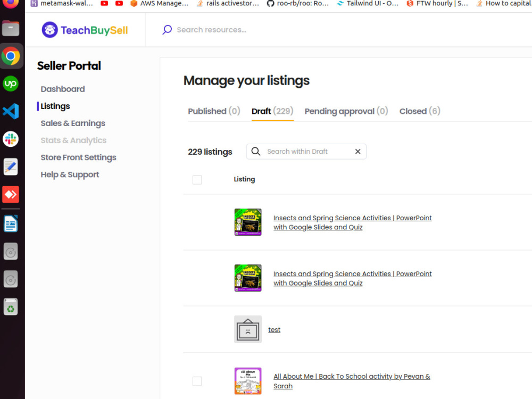Screen dimensions: 532x399
Task: Open the second grey disc dock icon
Action: coord(11,280)
